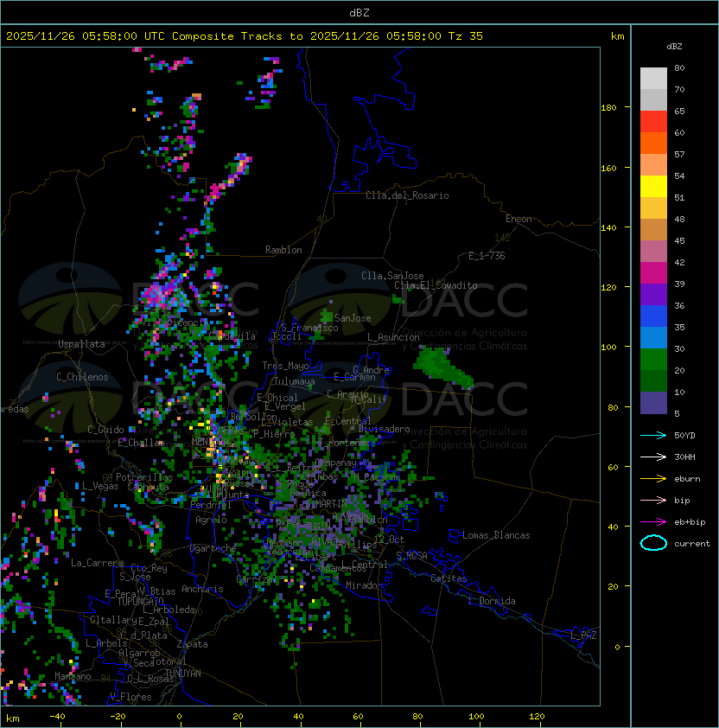Click the large green echo east of L_Asuncion

442,367
